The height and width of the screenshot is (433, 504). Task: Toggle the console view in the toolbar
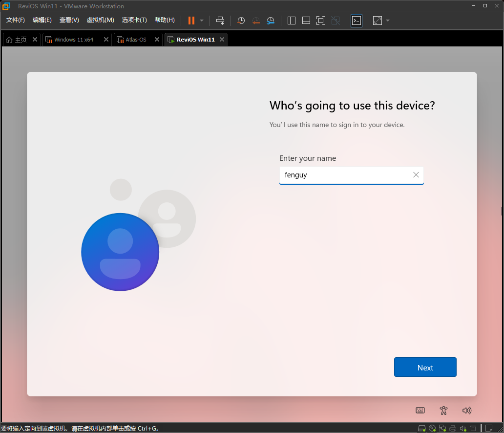(357, 21)
